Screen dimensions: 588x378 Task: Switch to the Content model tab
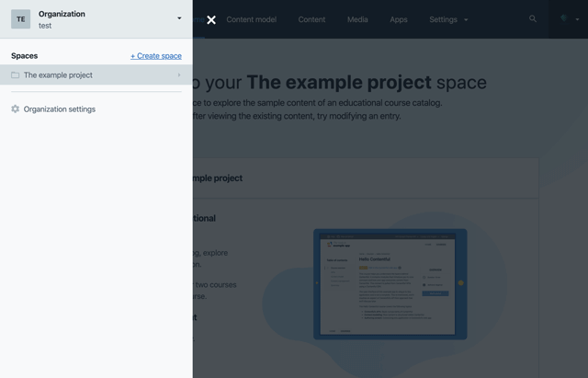coord(251,19)
